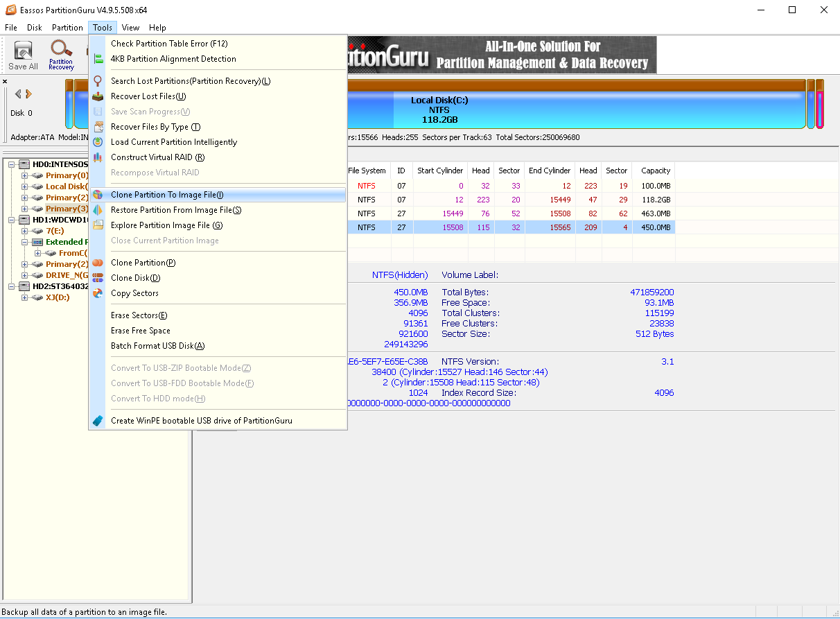
Task: Open the Disk menu
Action: coord(35,28)
